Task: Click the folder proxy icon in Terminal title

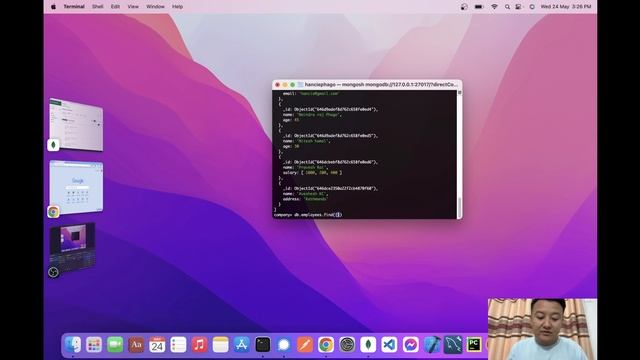Action: 300,84
